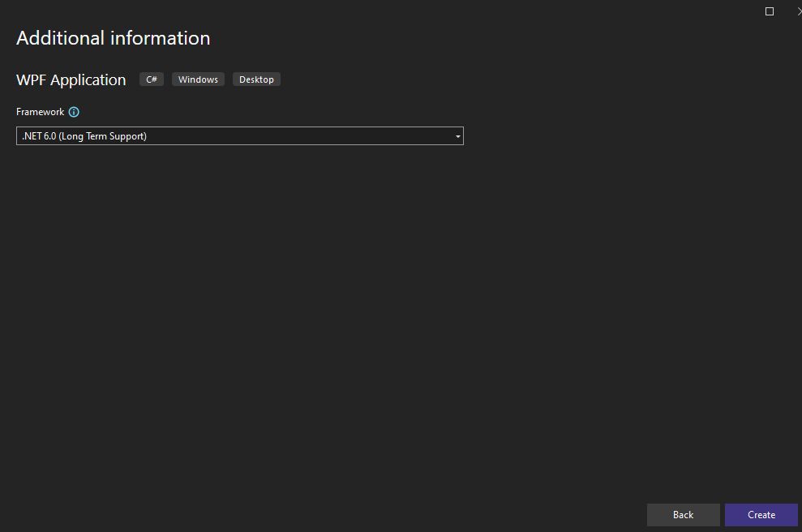Maximize the dialog window
The width and height of the screenshot is (802, 532).
click(x=770, y=11)
